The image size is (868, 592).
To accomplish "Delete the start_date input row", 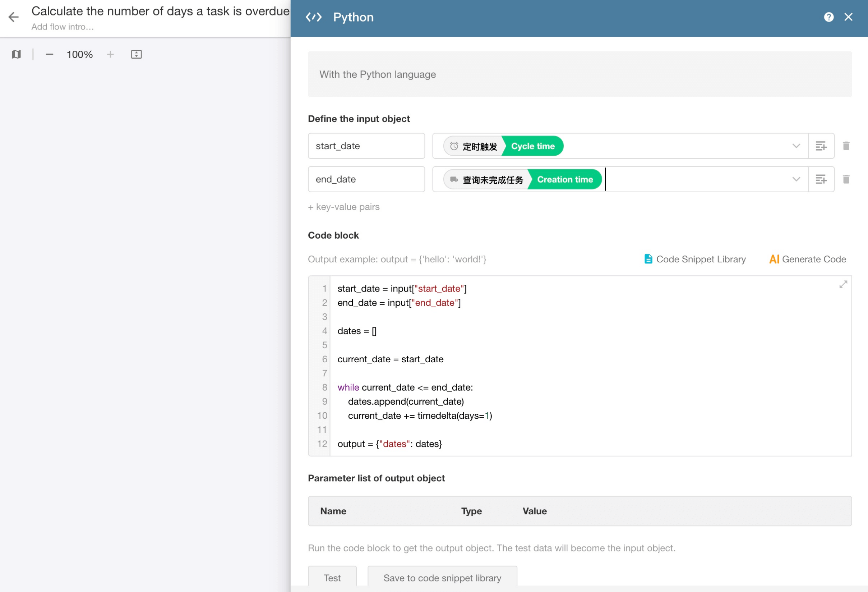I will point(846,146).
